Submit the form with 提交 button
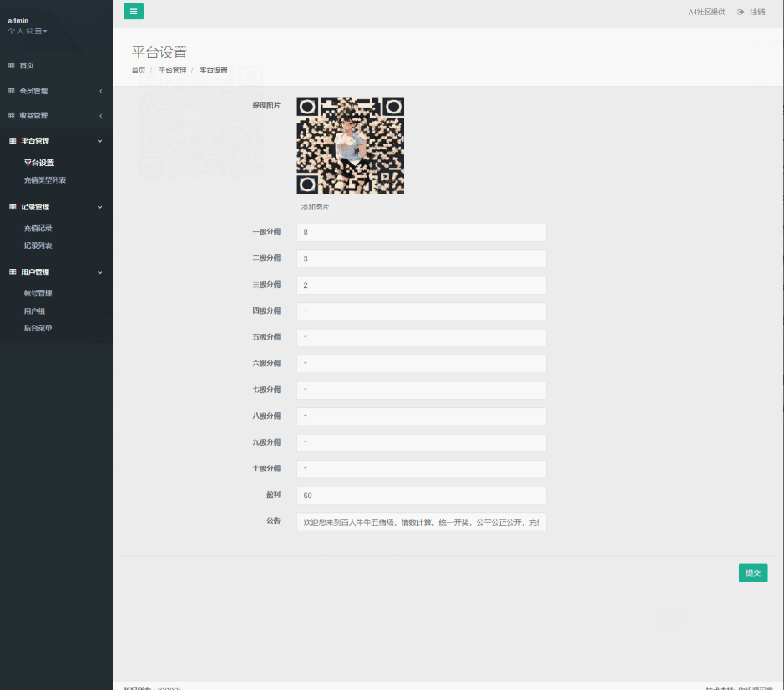Image resolution: width=784 pixels, height=690 pixels. click(753, 572)
